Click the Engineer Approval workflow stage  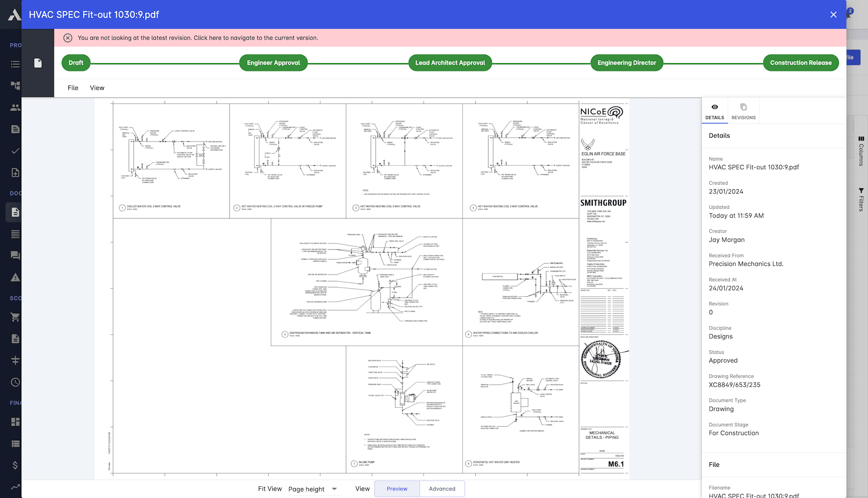click(273, 62)
